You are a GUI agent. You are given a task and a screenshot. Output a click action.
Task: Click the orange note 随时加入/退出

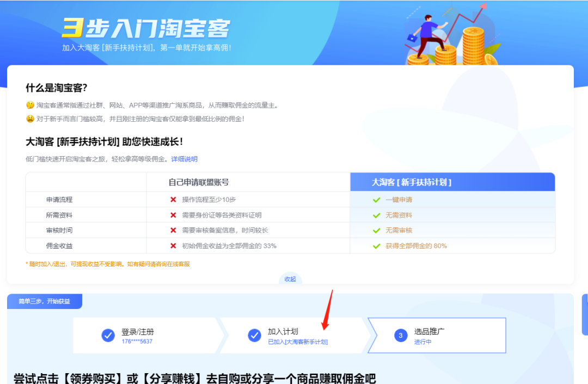tap(108, 264)
